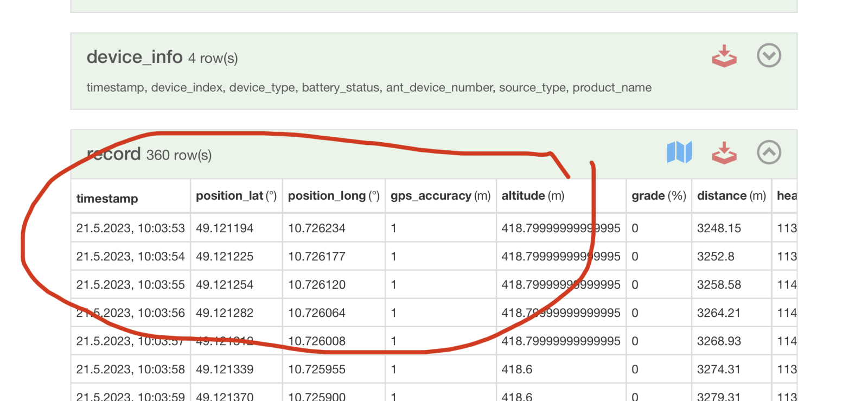This screenshot has width=868, height=401.
Task: Collapse the record section
Action: (769, 152)
